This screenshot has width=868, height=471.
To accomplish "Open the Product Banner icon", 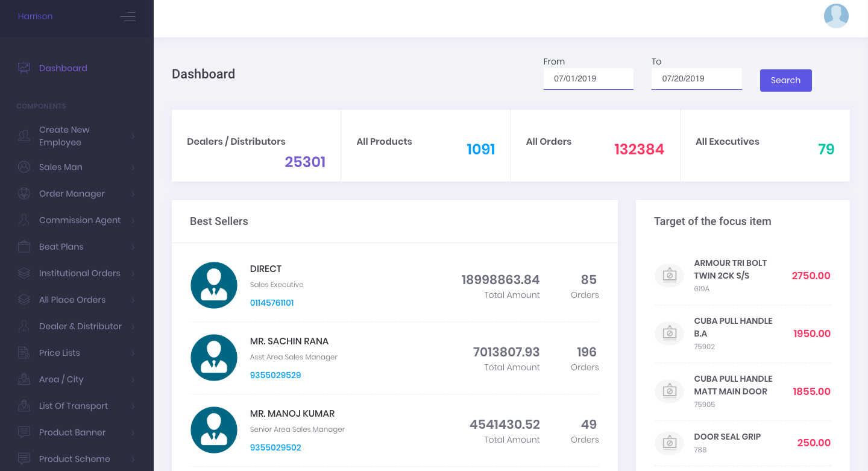I will (x=24, y=432).
